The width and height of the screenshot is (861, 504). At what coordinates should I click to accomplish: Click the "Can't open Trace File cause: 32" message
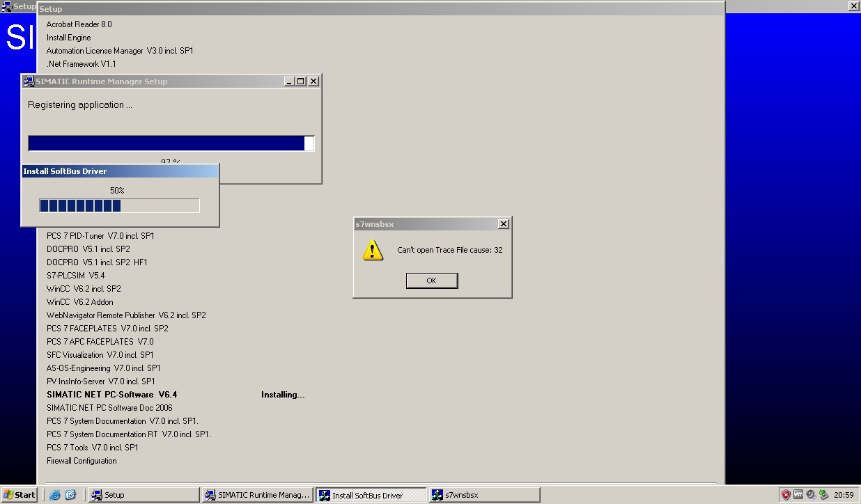[x=449, y=250]
